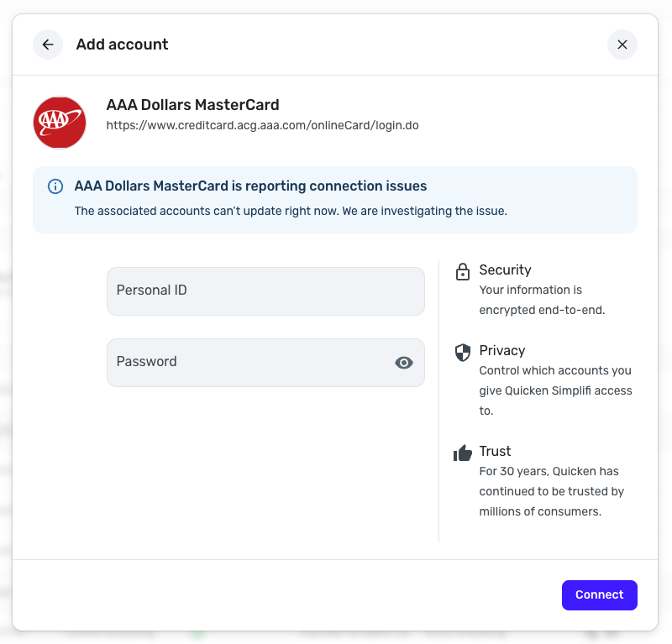Click the AAA Dollars MasterCard heading
The height and width of the screenshot is (644, 672).
(x=192, y=105)
